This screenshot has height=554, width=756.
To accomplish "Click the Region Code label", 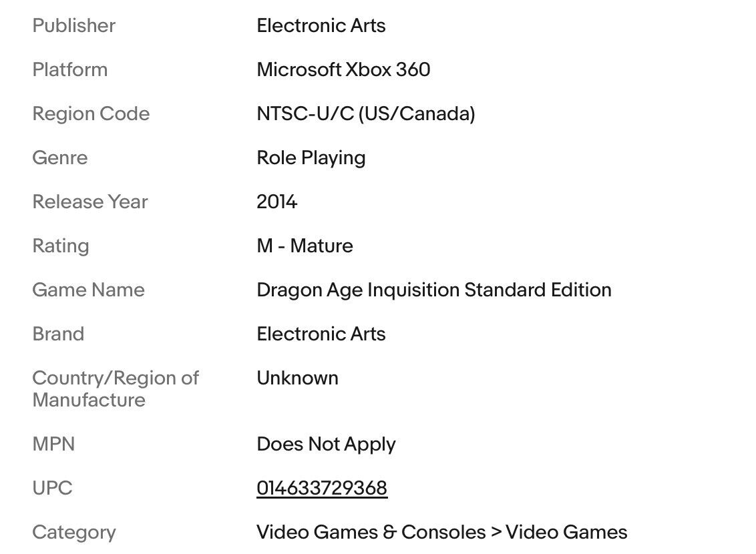I will pos(91,113).
